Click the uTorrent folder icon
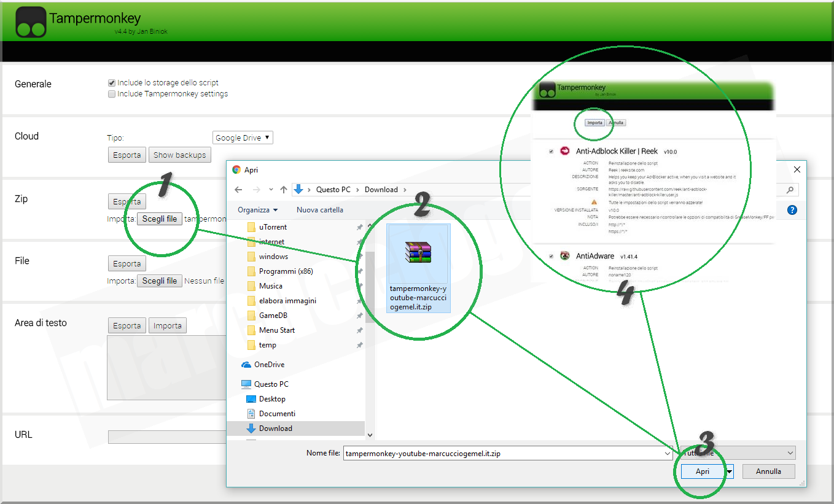The height and width of the screenshot is (504, 834). click(x=251, y=227)
